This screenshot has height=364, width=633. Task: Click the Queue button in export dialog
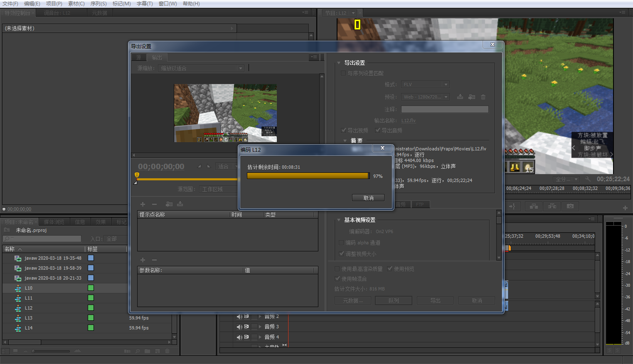point(394,300)
